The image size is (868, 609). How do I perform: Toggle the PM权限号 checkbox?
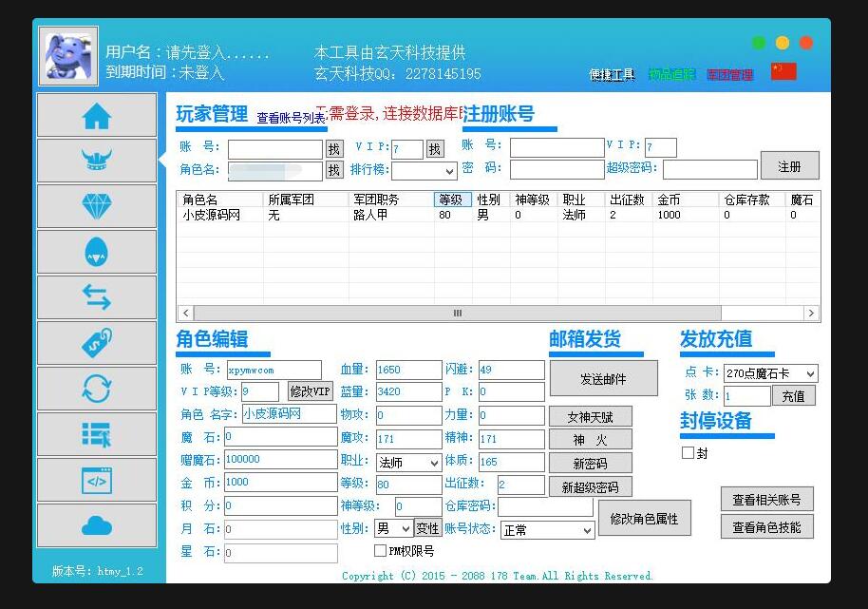point(380,550)
